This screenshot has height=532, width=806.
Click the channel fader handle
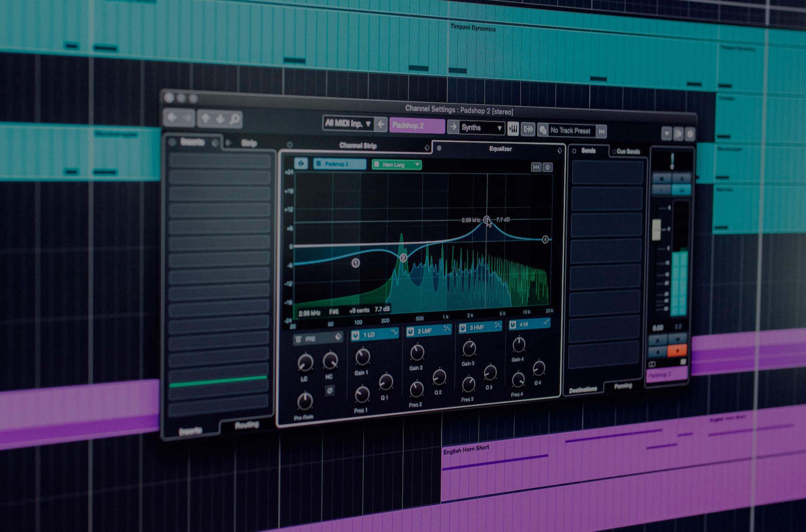(656, 229)
